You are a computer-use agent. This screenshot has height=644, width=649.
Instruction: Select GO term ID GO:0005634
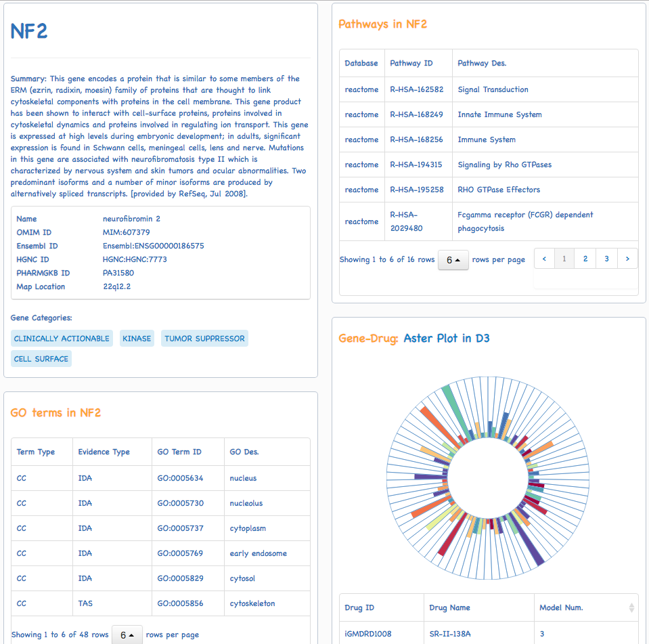[x=180, y=478]
